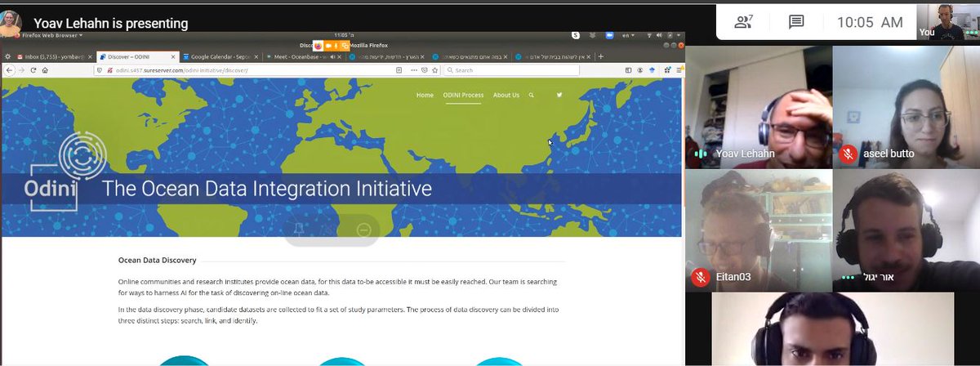Open a new Firefox tab with plus button
The image size is (980, 366).
[601, 57]
